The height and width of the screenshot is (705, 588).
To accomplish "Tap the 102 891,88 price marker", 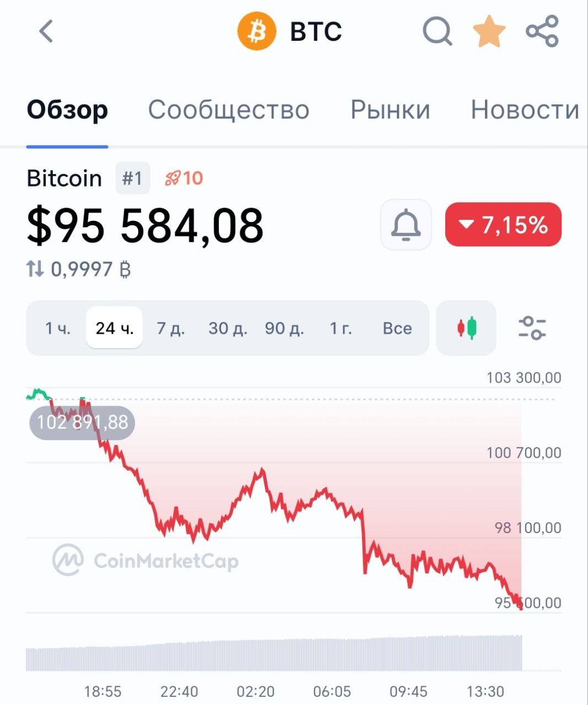I will [x=82, y=422].
